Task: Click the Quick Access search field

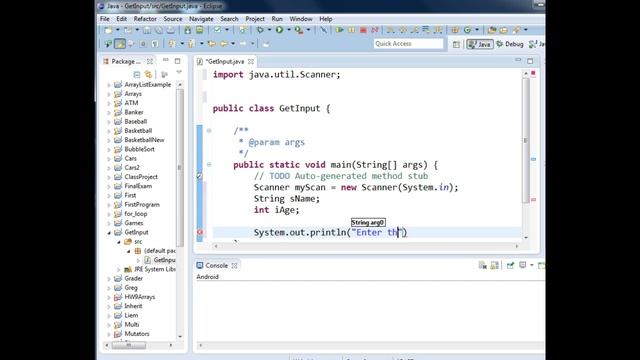Action: click(408, 44)
